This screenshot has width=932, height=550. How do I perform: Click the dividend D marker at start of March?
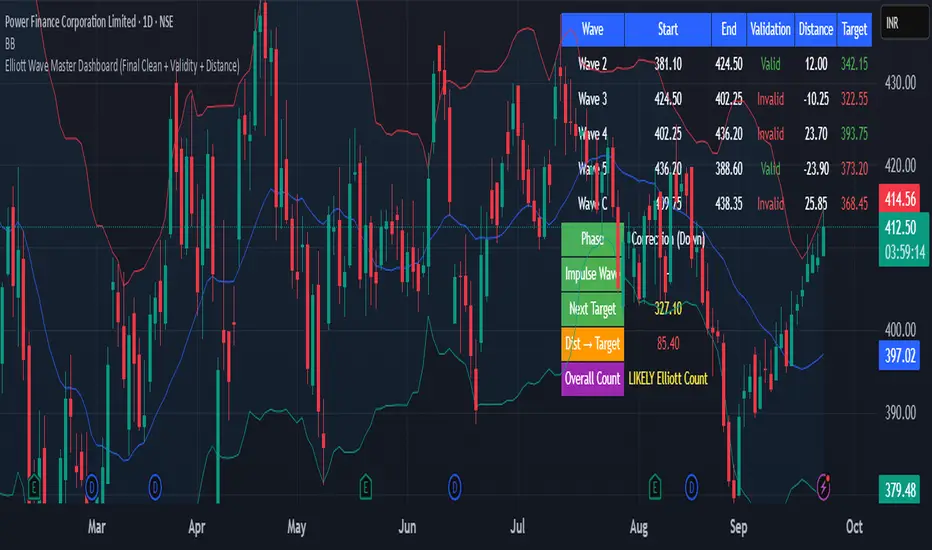point(92,488)
